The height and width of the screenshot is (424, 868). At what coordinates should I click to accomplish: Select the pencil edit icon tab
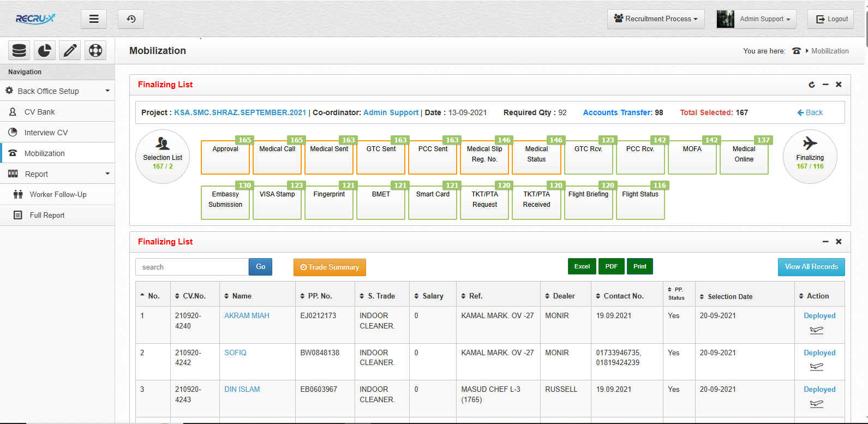tap(70, 51)
